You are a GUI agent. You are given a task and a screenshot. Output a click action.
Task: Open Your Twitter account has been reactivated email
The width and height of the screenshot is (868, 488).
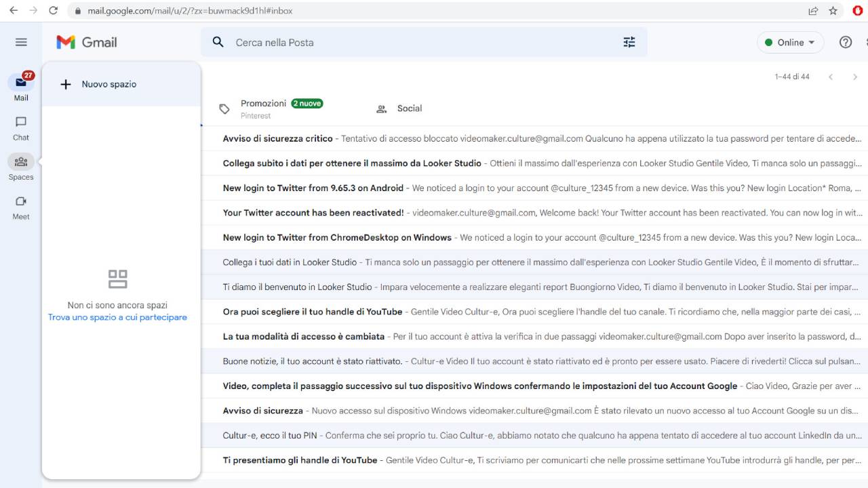click(534, 213)
